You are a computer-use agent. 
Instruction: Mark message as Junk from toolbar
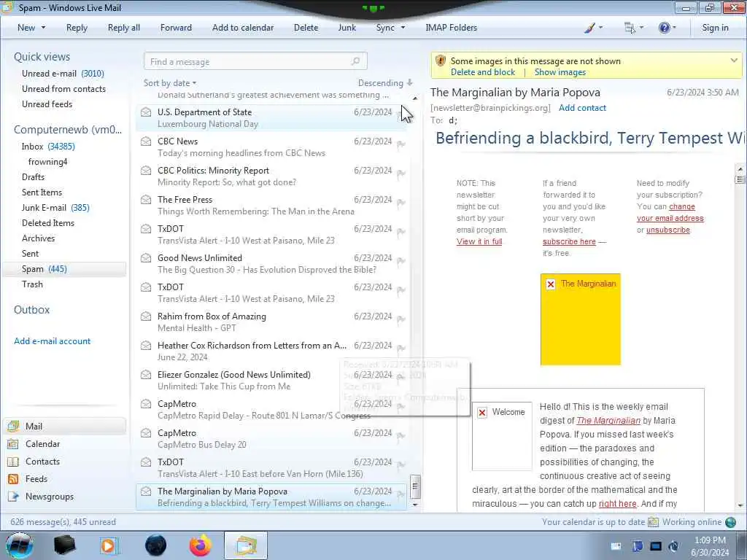(347, 28)
